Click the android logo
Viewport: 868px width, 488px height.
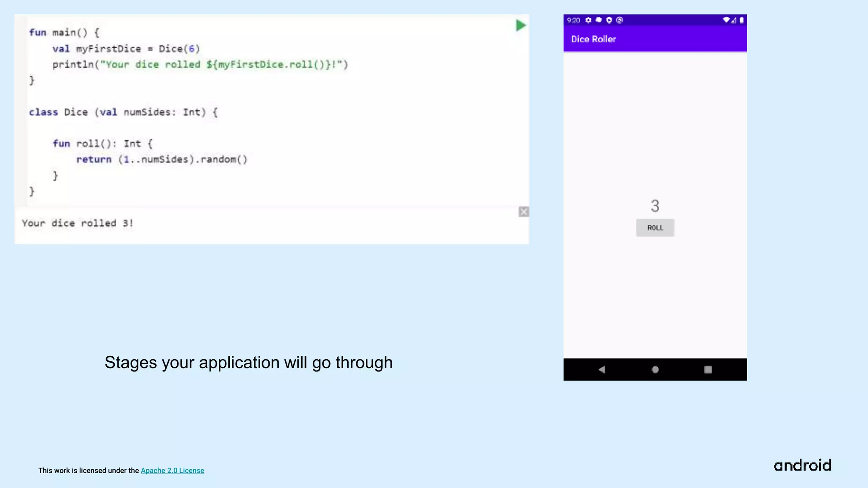coord(802,465)
